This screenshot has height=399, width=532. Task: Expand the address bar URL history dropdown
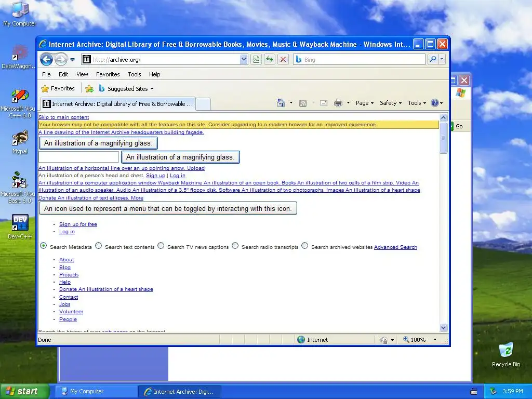244,60
